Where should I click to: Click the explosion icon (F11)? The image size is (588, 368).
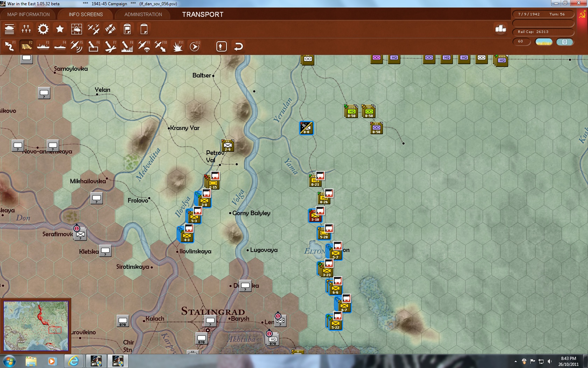(x=177, y=46)
